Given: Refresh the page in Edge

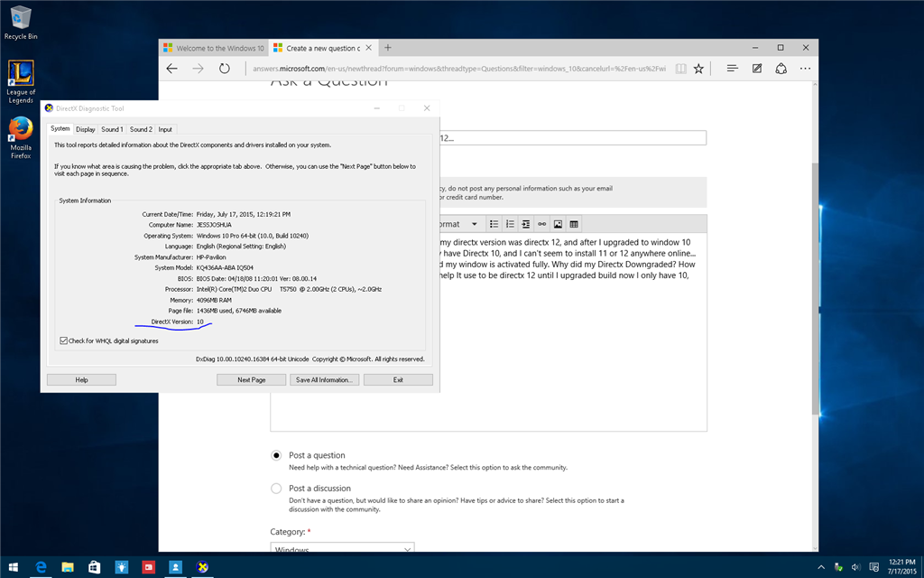Looking at the screenshot, I should [225, 69].
